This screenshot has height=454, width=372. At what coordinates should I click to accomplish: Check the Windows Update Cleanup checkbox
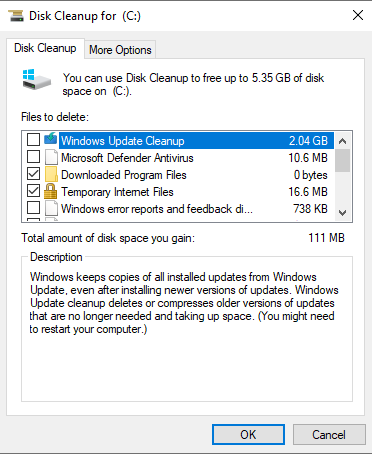click(x=33, y=140)
